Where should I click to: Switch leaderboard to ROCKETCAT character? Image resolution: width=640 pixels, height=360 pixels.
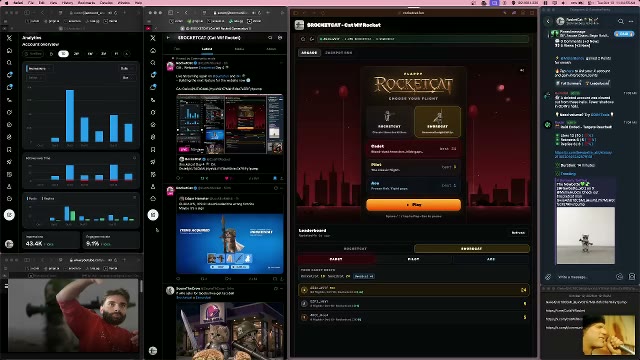coord(355,249)
